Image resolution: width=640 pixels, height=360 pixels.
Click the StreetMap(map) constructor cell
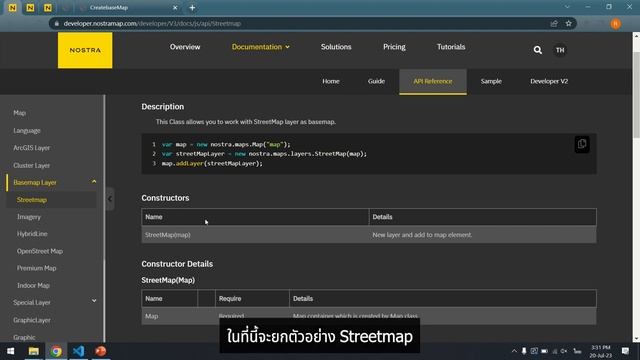pyautogui.click(x=255, y=235)
